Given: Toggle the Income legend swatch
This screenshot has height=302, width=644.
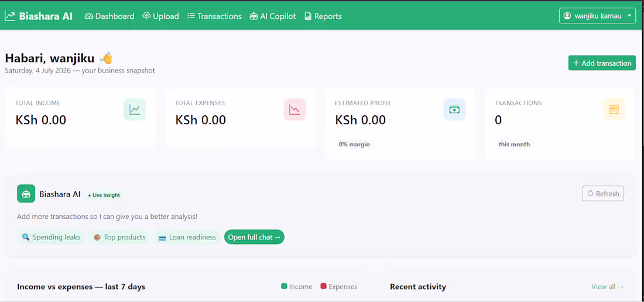Looking at the screenshot, I should 284,286.
